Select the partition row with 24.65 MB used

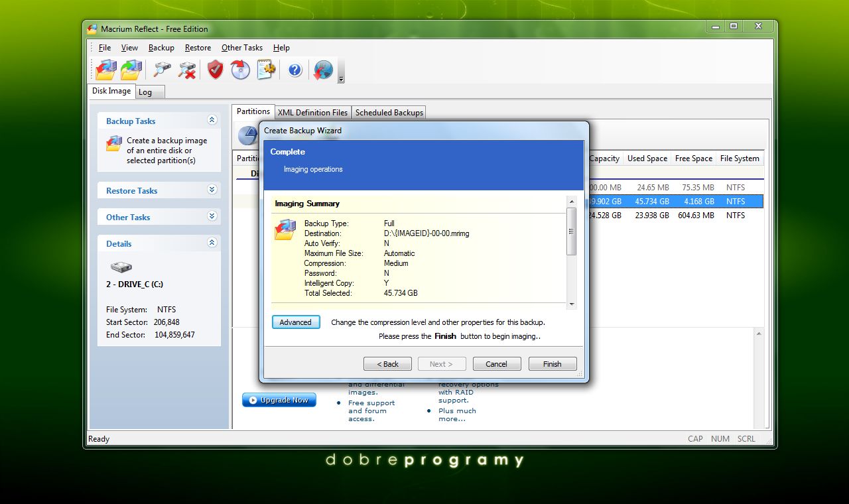[675, 188]
